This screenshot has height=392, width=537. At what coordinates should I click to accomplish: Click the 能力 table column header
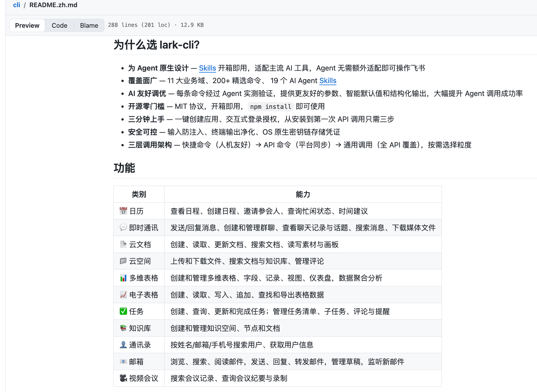click(x=303, y=194)
